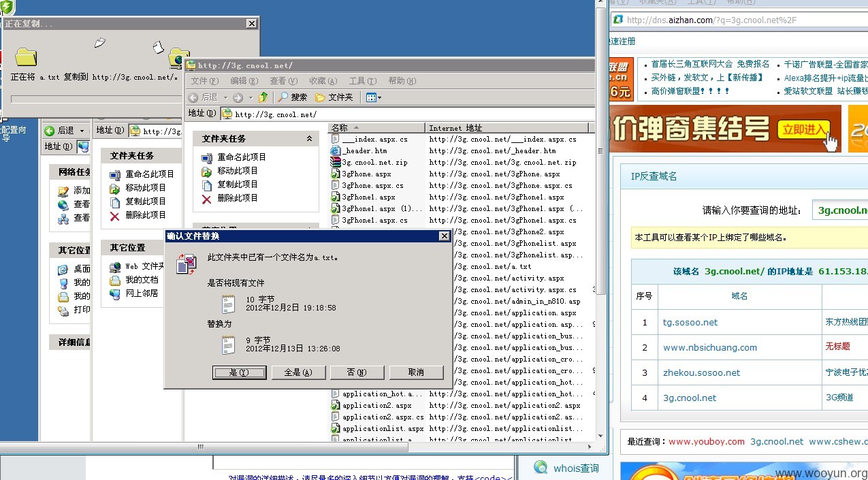Select application2.aspx file icon
This screenshot has width=868, height=480.
pos(336,405)
